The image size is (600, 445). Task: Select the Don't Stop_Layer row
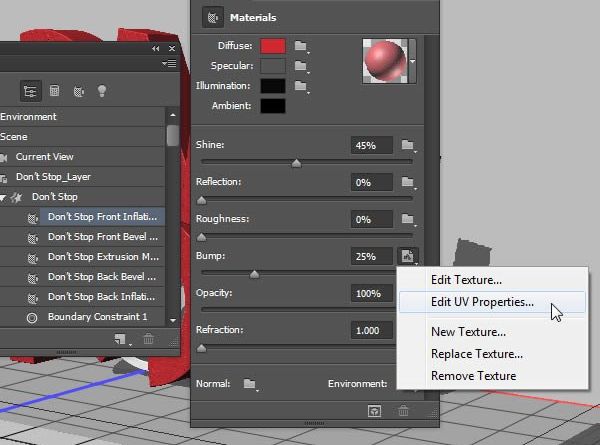(x=82, y=177)
